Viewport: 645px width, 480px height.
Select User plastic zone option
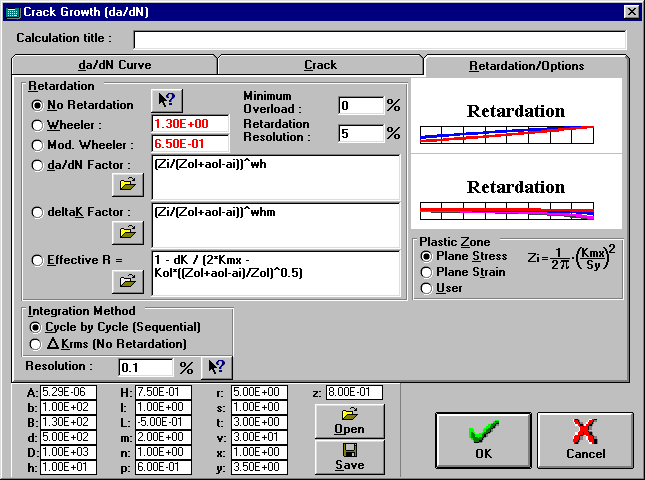pos(427,288)
